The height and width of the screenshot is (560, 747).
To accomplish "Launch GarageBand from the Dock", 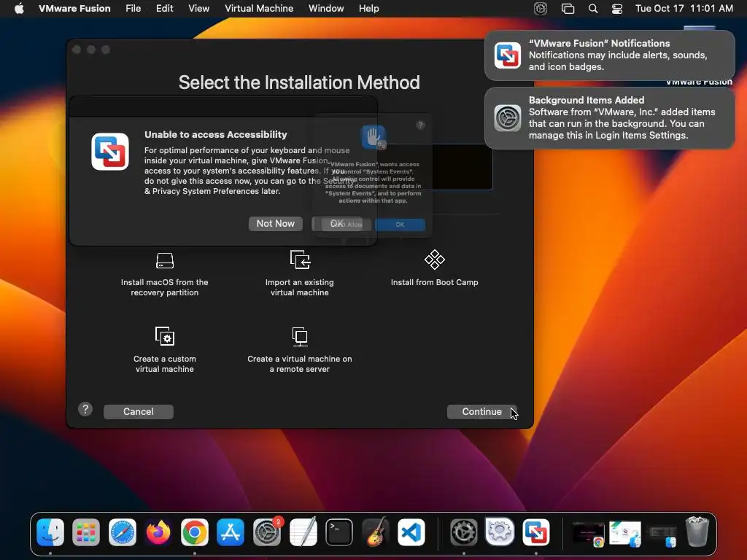I will [x=376, y=532].
